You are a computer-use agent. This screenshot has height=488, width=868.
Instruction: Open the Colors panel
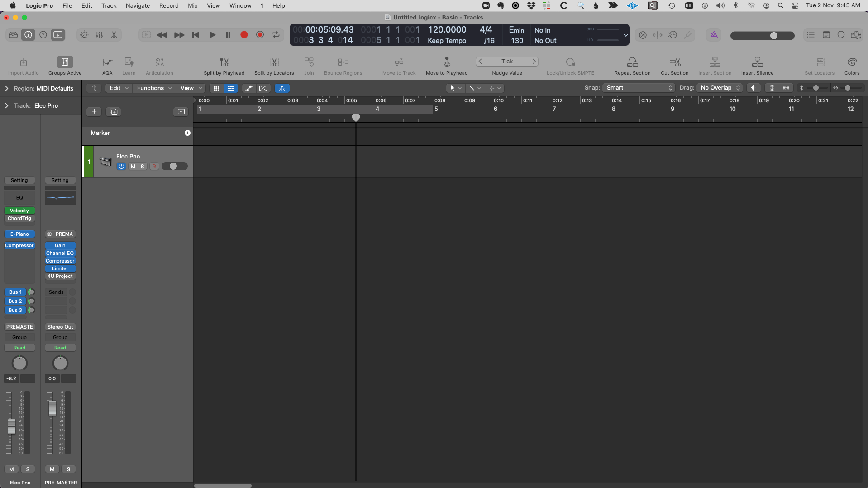click(x=853, y=65)
